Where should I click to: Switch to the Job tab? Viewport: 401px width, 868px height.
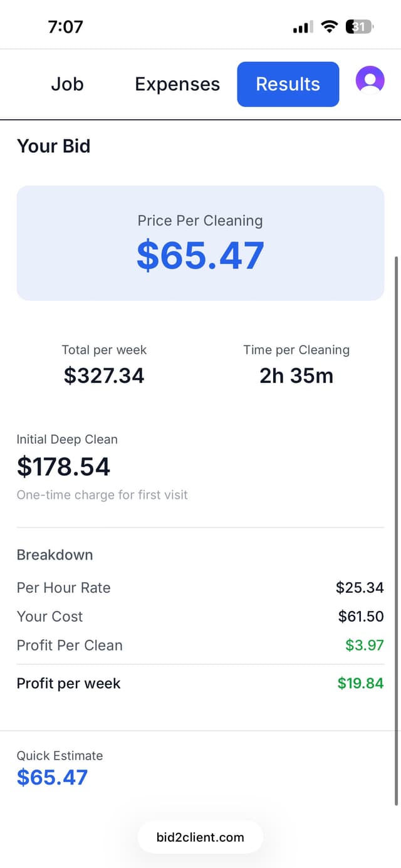(67, 84)
